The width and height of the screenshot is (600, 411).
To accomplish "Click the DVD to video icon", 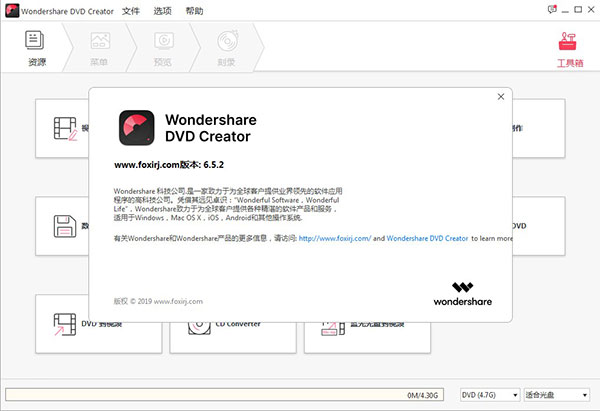I will 65,324.
